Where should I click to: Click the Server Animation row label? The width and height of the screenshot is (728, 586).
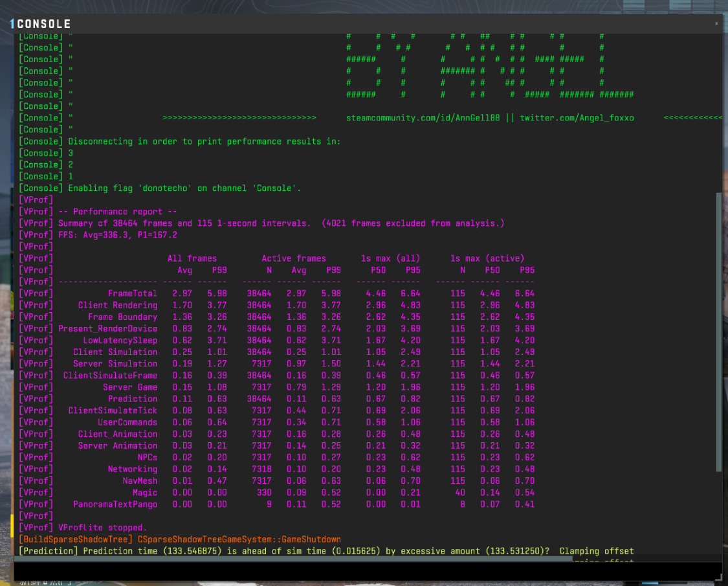coord(118,445)
